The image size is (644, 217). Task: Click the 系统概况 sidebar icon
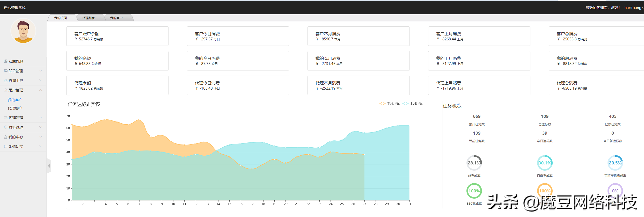pos(5,61)
